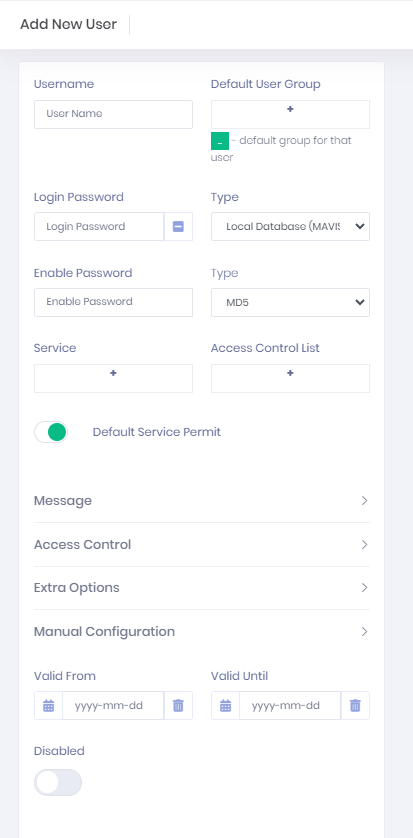
Task: Expand the Message section
Action: pos(202,501)
